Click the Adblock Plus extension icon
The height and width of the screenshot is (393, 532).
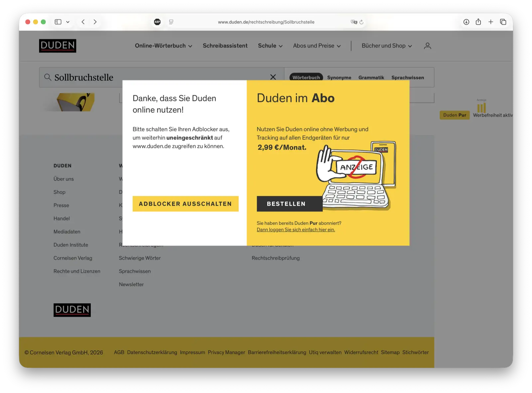(x=157, y=22)
